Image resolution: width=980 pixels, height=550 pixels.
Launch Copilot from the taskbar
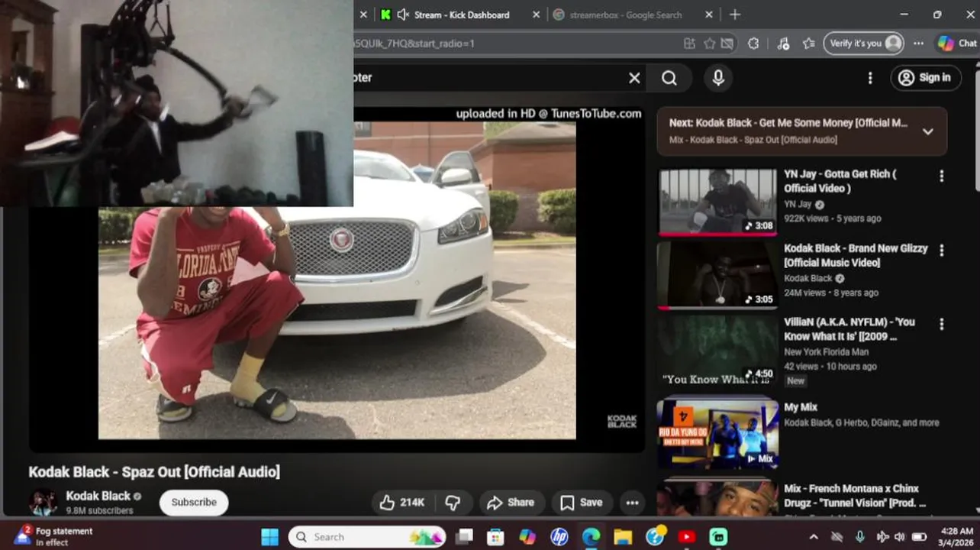click(x=528, y=537)
